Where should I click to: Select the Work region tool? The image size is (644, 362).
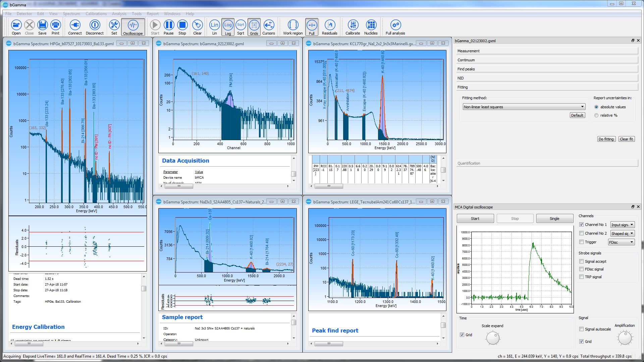point(293,27)
